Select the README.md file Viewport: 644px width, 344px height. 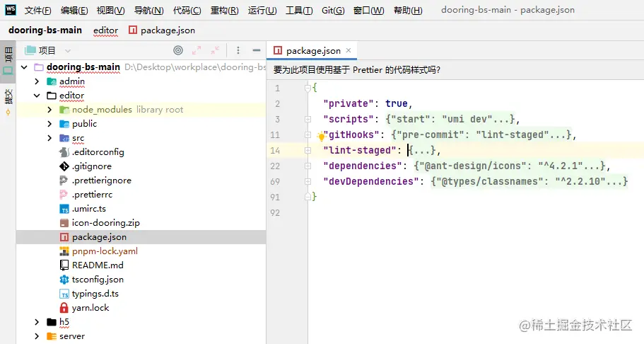click(x=91, y=265)
